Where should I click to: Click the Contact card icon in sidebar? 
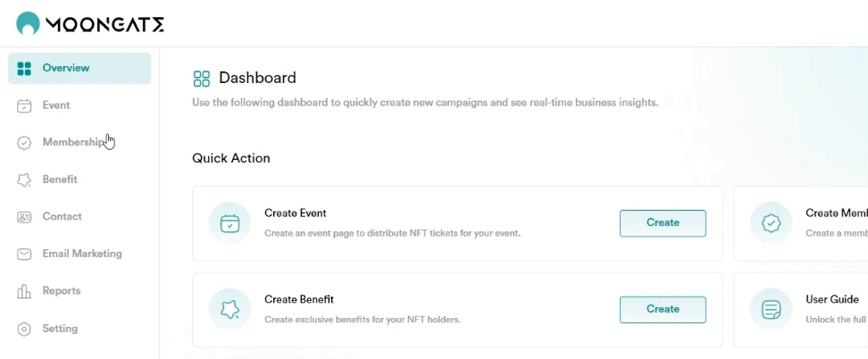coord(24,217)
